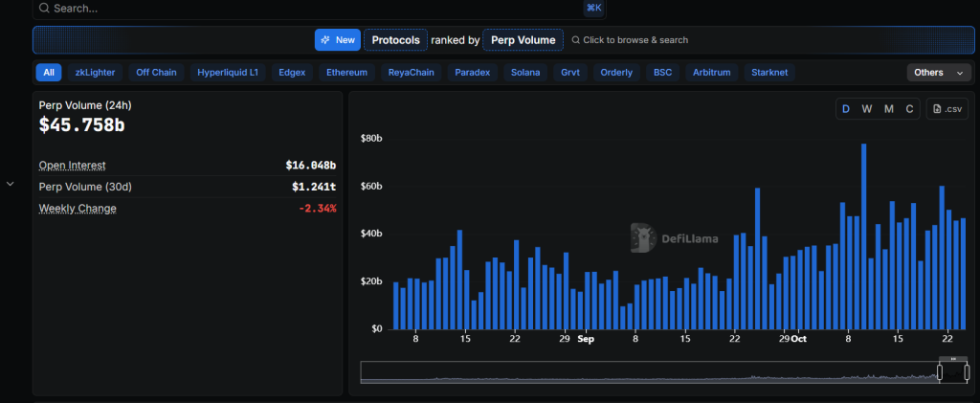This screenshot has height=403, width=980.
Task: Switch chart to Cumulative view
Action: point(910,109)
